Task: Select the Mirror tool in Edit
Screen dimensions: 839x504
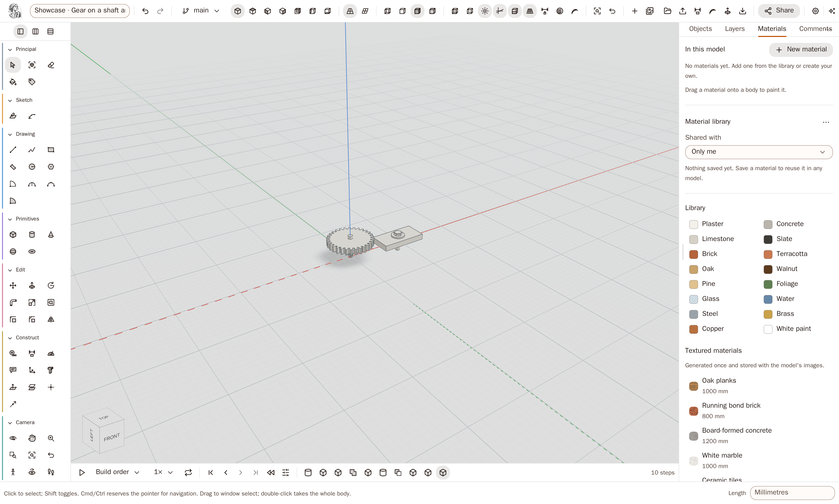Action: [51, 320]
